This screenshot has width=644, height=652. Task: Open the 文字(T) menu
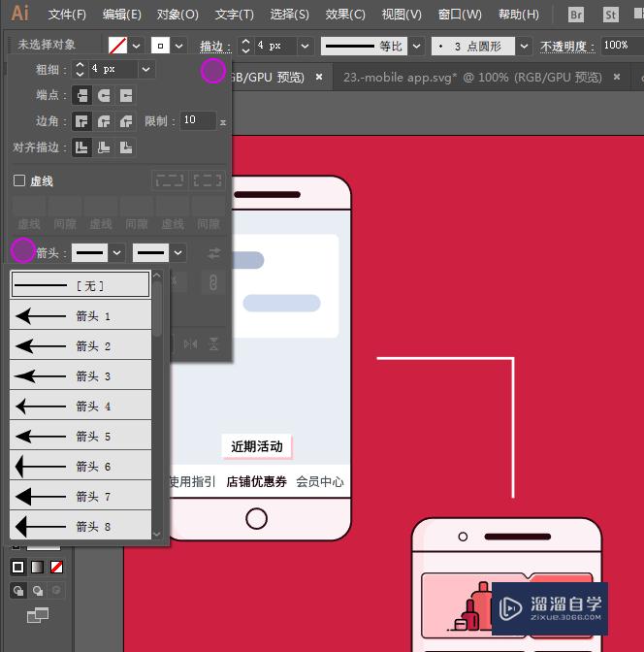tap(234, 15)
